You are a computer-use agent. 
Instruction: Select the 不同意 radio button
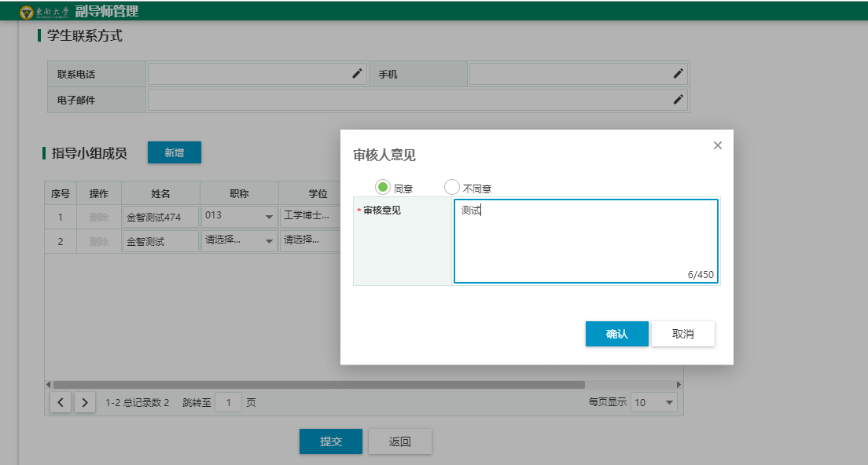click(451, 187)
